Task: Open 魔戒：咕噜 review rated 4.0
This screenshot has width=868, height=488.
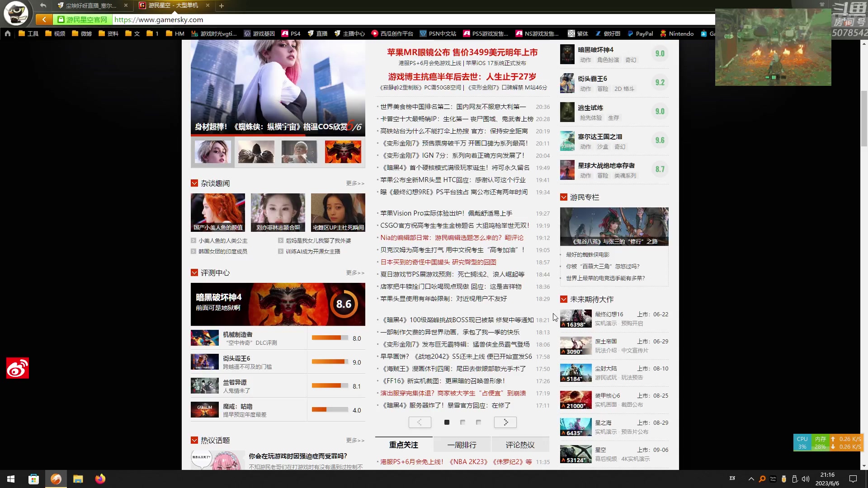Action: [x=278, y=410]
